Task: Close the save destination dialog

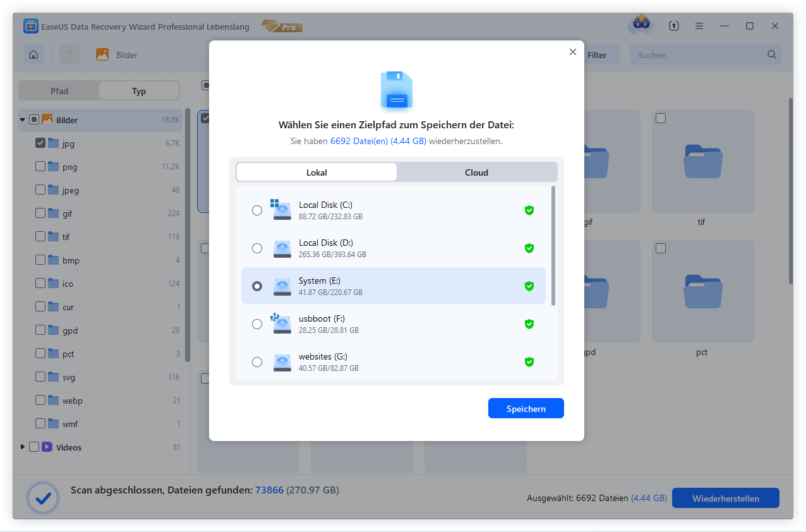Action: 573,52
